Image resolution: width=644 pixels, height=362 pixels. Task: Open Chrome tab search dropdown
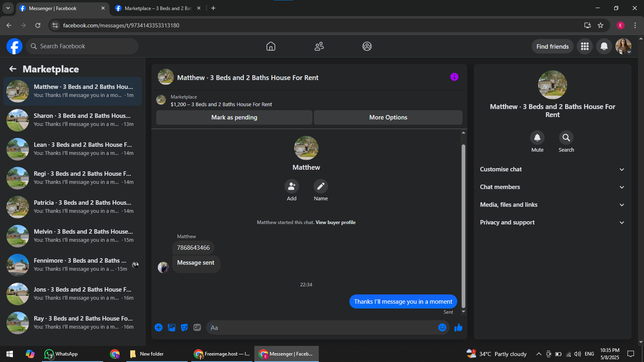tap(8, 8)
